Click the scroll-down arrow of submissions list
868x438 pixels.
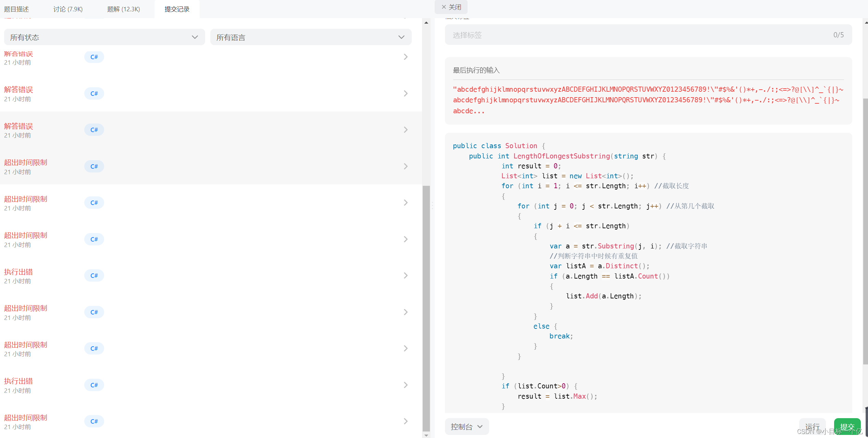(x=426, y=435)
